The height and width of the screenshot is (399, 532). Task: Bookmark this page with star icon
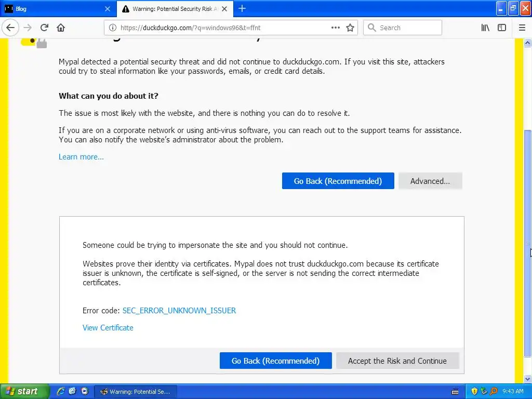click(350, 28)
